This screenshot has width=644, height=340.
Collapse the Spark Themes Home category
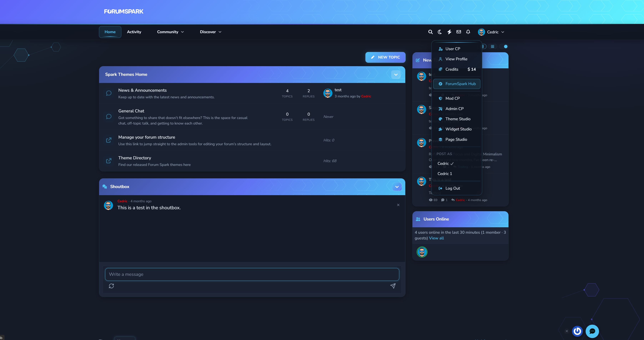coord(396,74)
